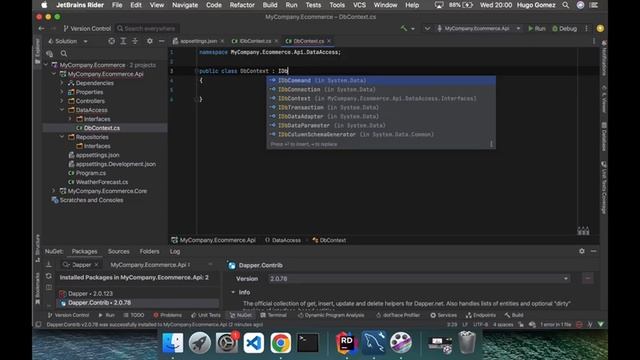
Task: Click the editor tabs overflow dots icon
Action: pyautogui.click(x=594, y=41)
